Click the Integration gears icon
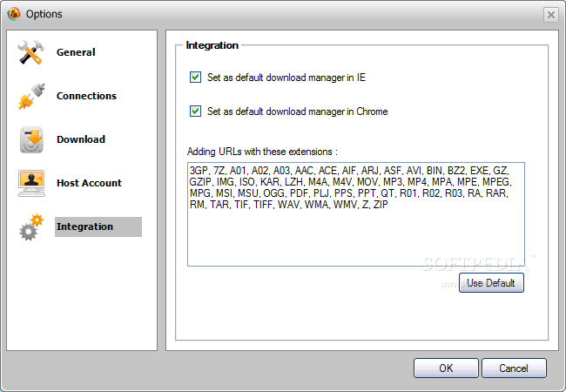Viewport: 566px width, 392px height. click(x=31, y=227)
